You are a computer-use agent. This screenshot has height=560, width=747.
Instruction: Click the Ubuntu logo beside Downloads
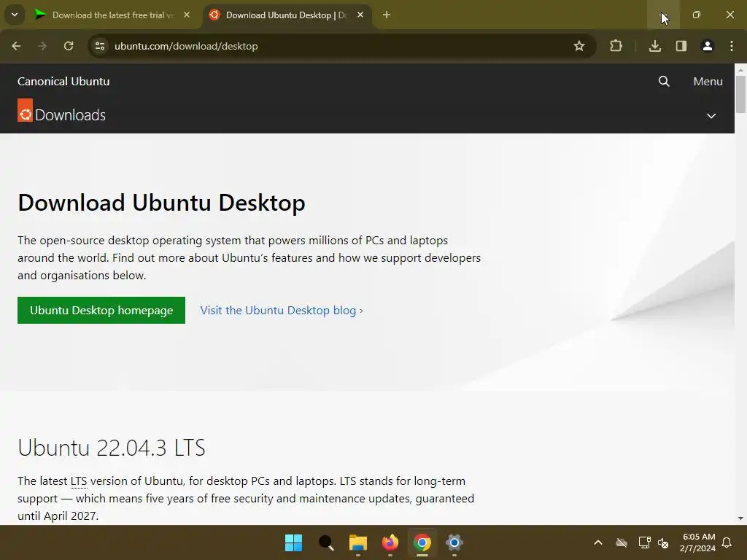coord(26,111)
